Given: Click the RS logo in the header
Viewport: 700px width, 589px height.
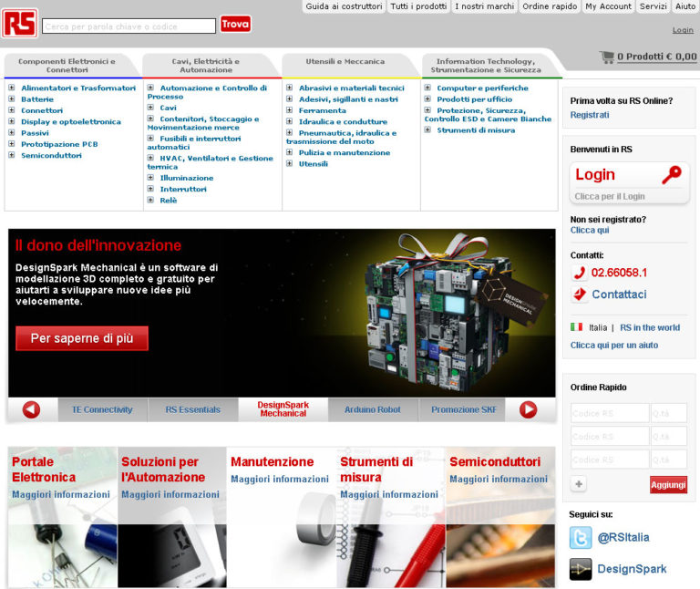Looking at the screenshot, I should pyautogui.click(x=19, y=23).
